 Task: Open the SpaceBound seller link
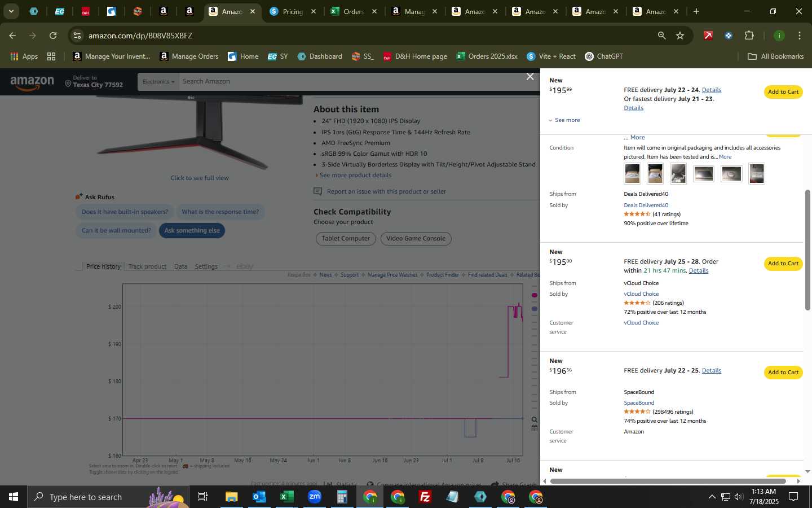click(x=639, y=403)
